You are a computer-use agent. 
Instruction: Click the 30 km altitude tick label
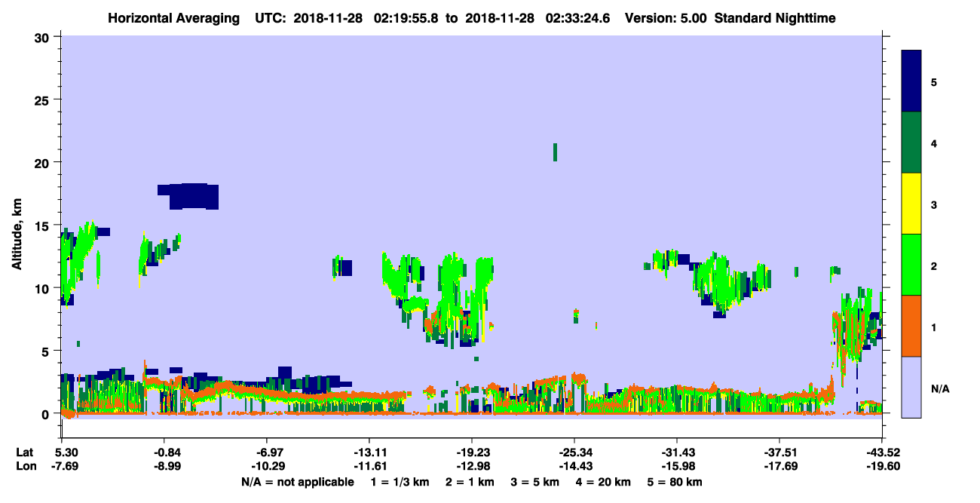pos(43,37)
